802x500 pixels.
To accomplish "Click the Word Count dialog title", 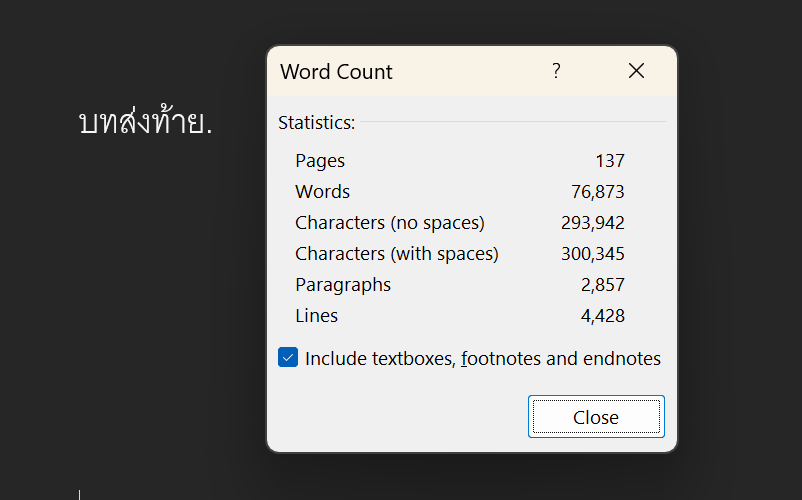I will point(336,72).
